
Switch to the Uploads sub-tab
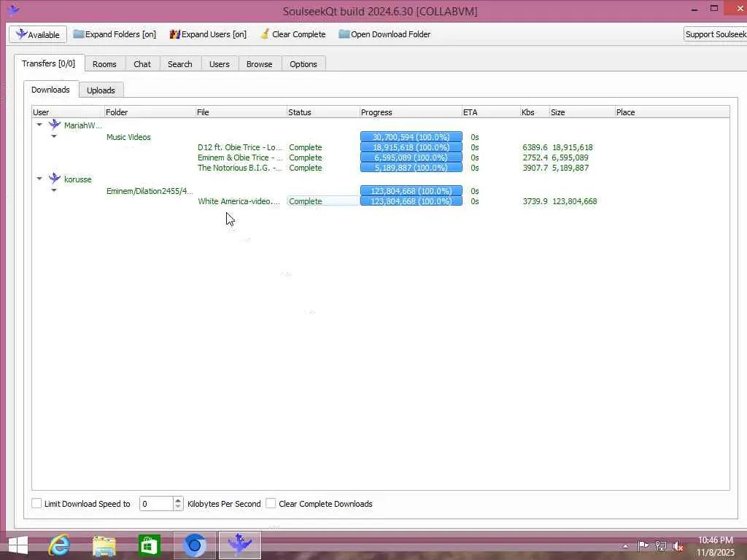[x=101, y=90]
